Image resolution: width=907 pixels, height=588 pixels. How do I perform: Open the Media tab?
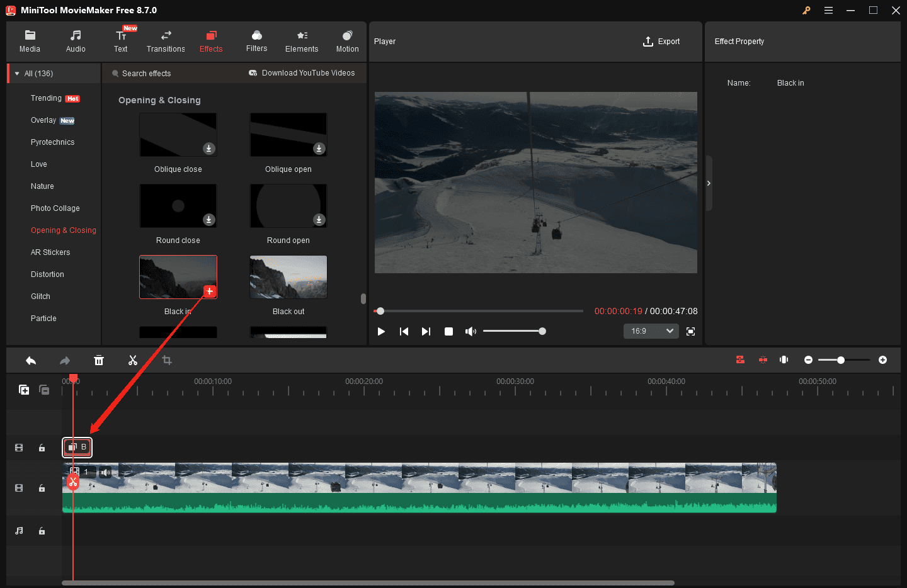(x=30, y=42)
